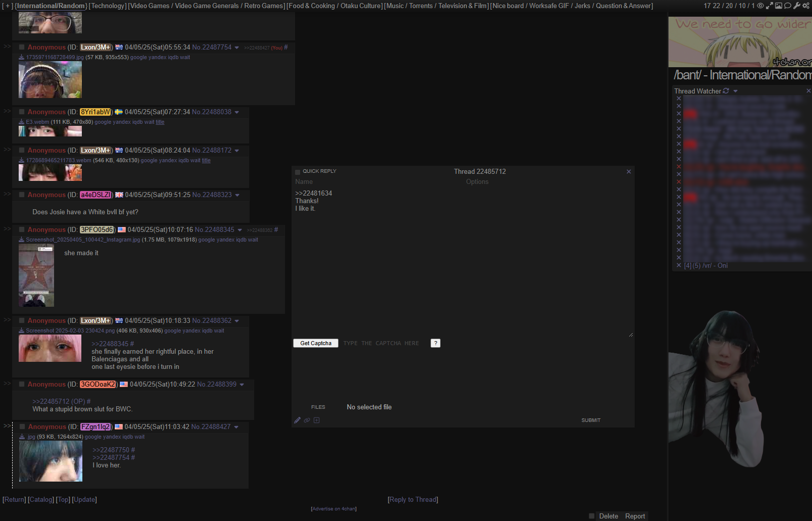Hide post No.22488362 with its >> button
This screenshot has width=812, height=521.
pos(7,320)
